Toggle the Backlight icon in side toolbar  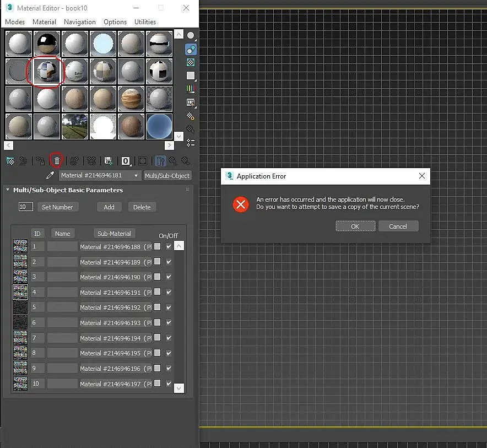pos(191,49)
